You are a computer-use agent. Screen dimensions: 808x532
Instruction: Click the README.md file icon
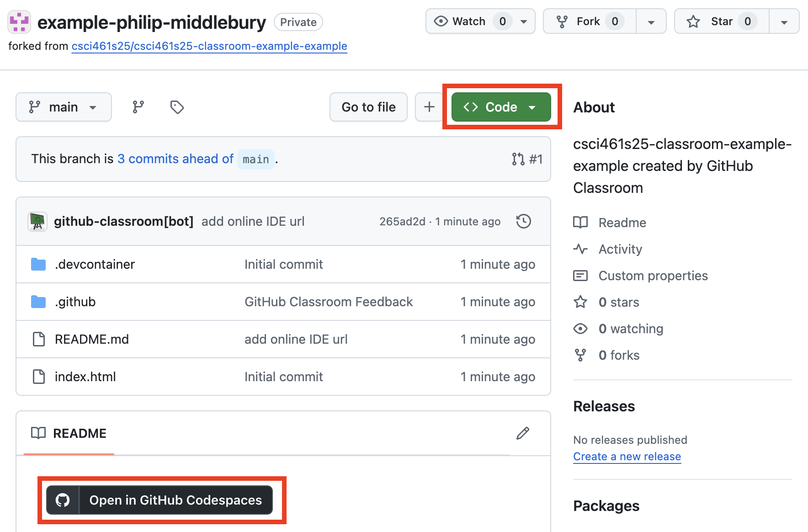tap(39, 339)
